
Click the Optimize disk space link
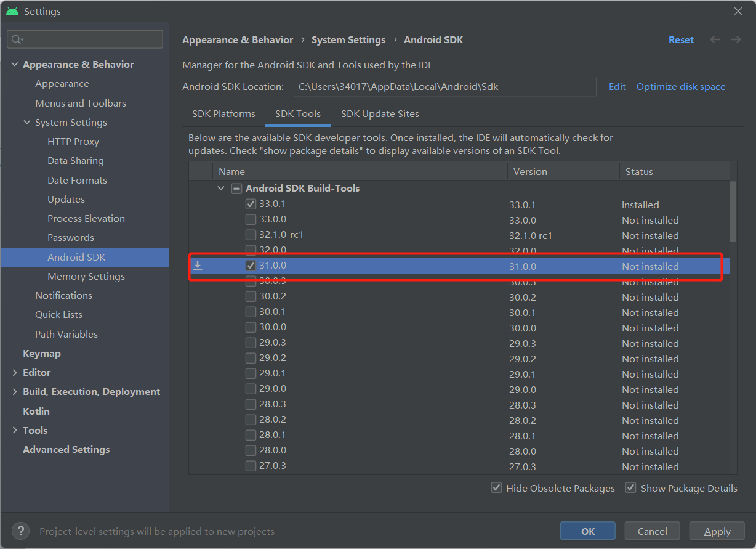[681, 87]
